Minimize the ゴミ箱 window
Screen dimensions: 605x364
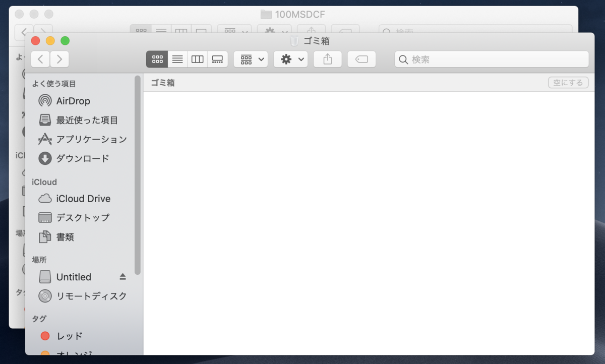50,41
